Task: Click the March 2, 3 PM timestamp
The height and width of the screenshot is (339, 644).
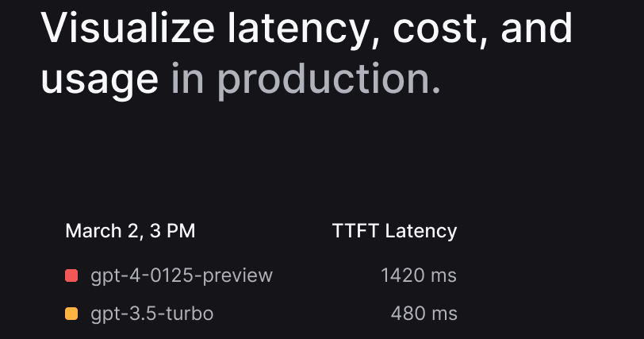Action: click(x=130, y=231)
